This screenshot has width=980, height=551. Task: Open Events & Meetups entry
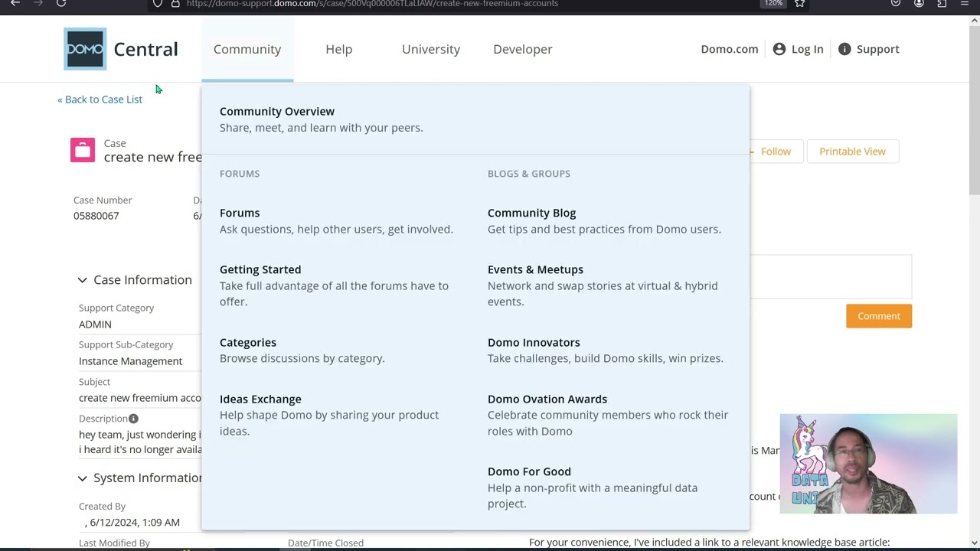(535, 269)
